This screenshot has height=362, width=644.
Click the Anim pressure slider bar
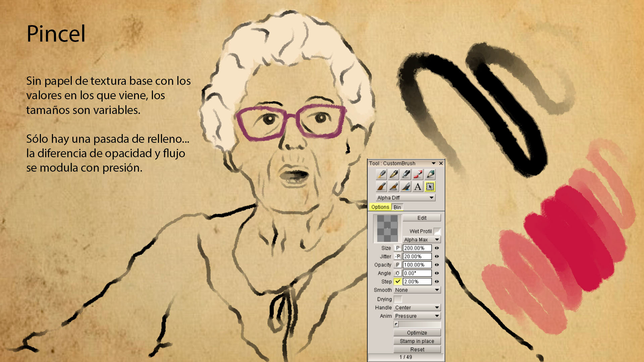click(417, 324)
